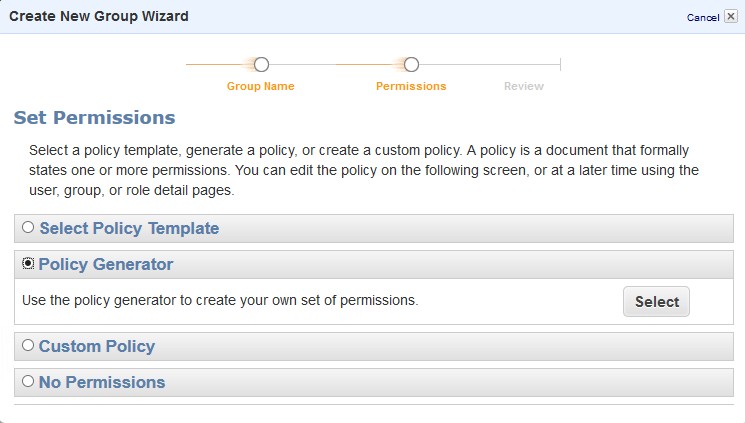Click the progress line between Group Name and Permissions
The width and height of the screenshot is (745, 423).
point(335,65)
